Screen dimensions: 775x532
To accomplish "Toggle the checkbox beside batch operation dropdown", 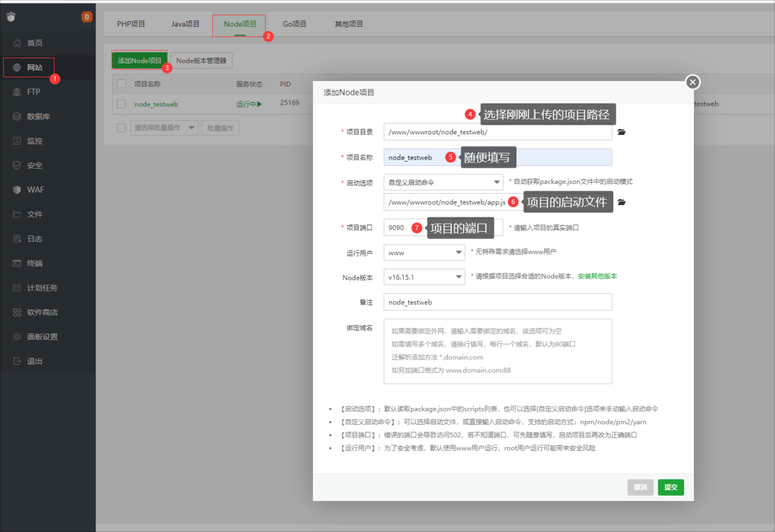I will (x=121, y=128).
